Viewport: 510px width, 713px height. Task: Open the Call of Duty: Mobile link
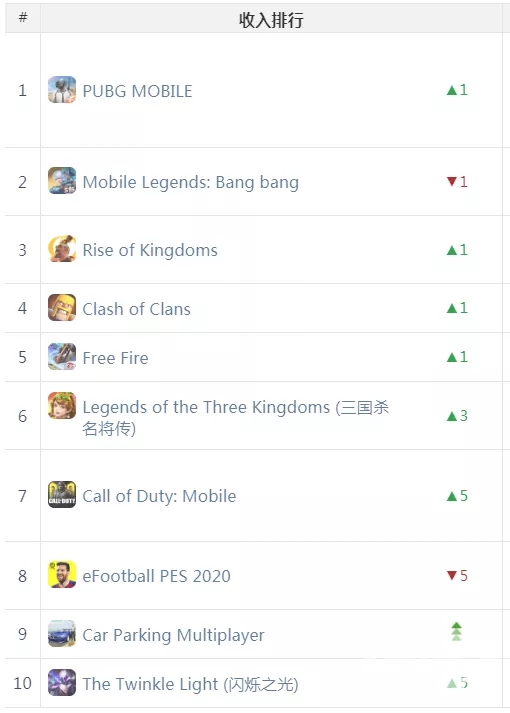(159, 496)
